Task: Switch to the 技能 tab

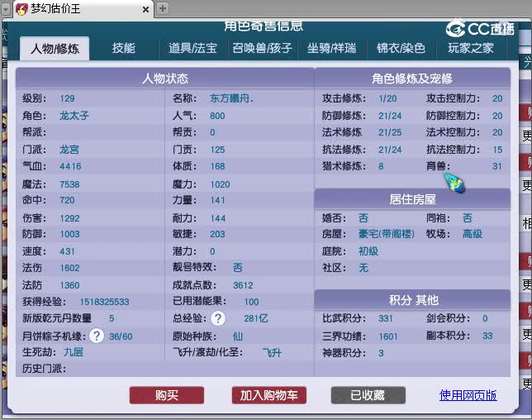Action: [124, 48]
